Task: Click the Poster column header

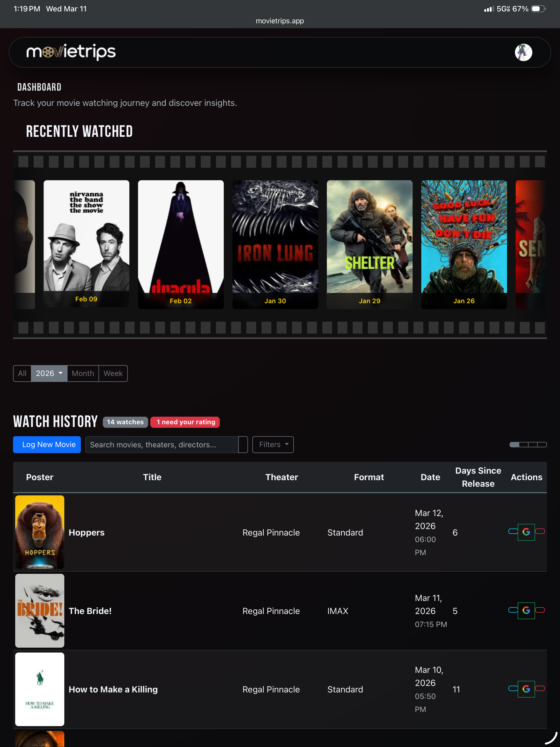Action: (40, 477)
